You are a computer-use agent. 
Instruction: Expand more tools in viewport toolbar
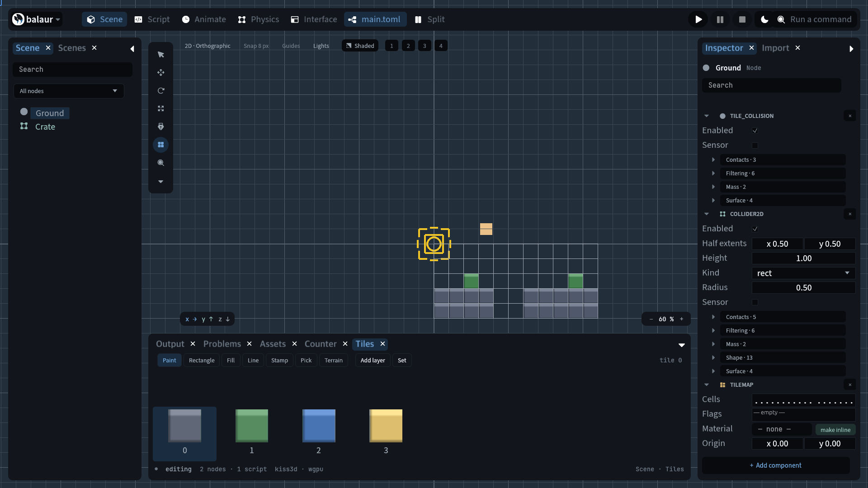click(x=160, y=182)
